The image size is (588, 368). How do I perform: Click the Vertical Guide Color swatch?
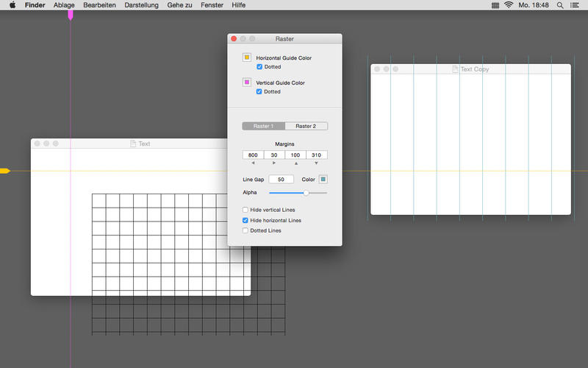pyautogui.click(x=247, y=82)
